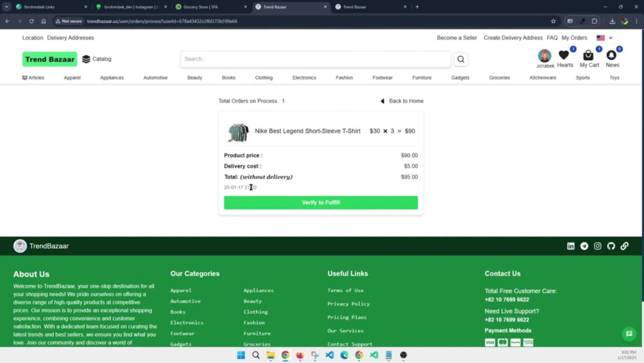Select the Articles category

click(33, 78)
